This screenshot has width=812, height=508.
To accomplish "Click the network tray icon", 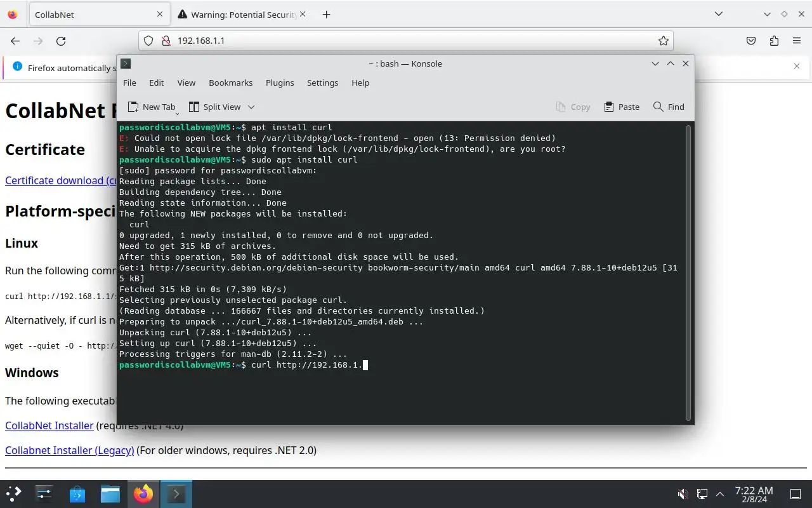I will 702,494.
